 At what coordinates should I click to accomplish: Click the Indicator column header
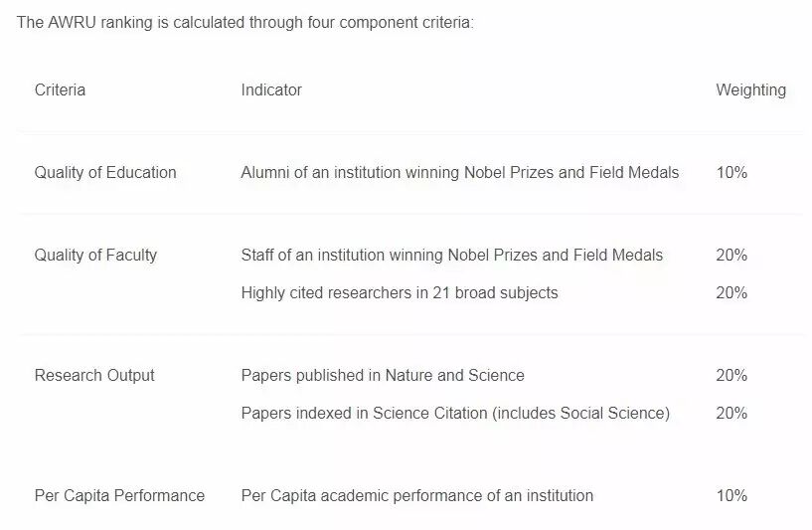[271, 90]
